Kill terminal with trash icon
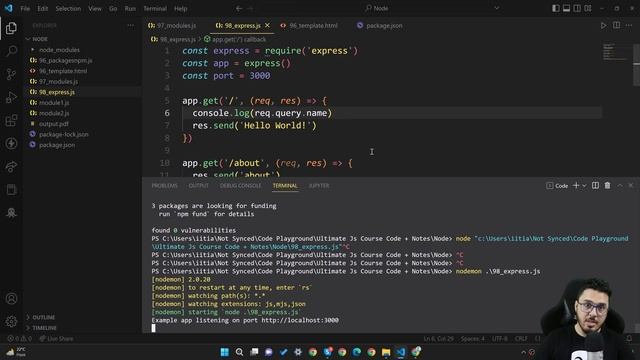 click(607, 185)
